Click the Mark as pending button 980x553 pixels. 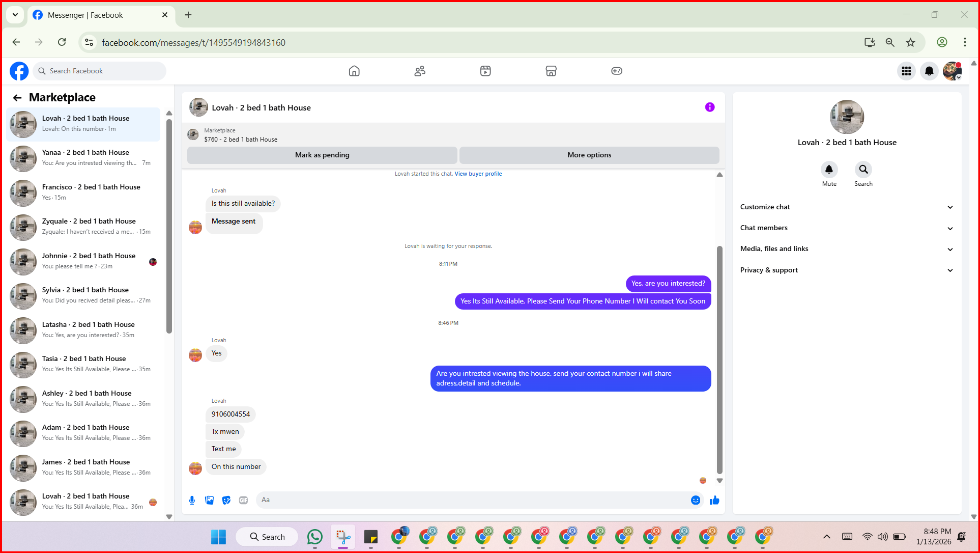pos(322,155)
